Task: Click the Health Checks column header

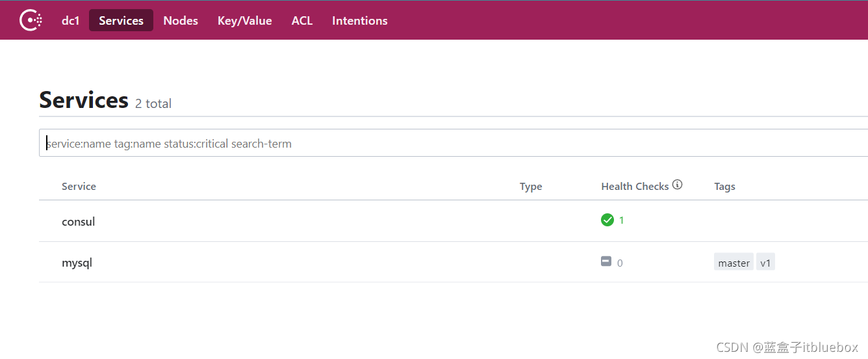Action: click(x=635, y=187)
